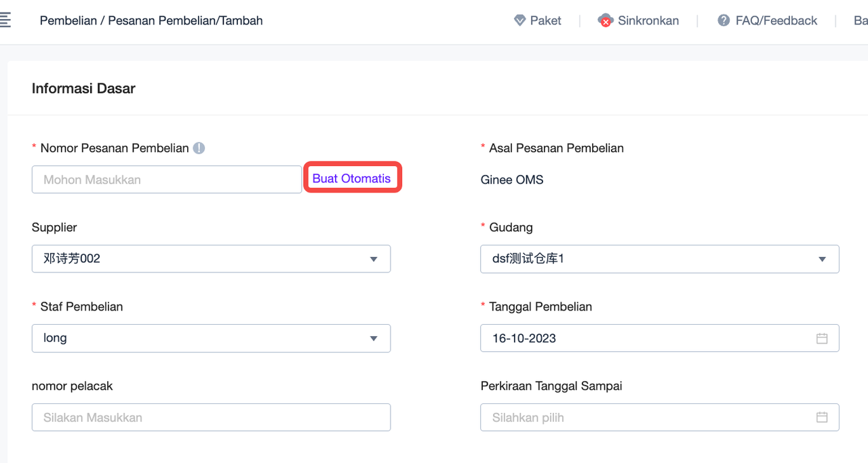Image resolution: width=868 pixels, height=463 pixels.
Task: Expand the Supplier dropdown arrow
Action: point(374,259)
